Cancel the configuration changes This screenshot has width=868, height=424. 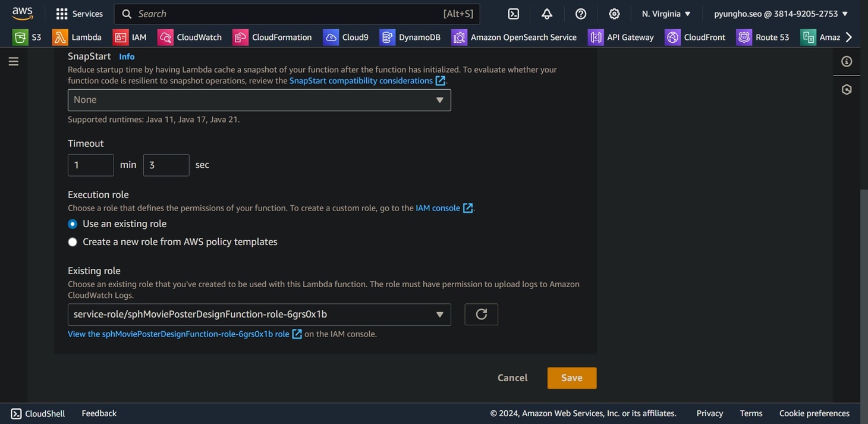pyautogui.click(x=512, y=378)
